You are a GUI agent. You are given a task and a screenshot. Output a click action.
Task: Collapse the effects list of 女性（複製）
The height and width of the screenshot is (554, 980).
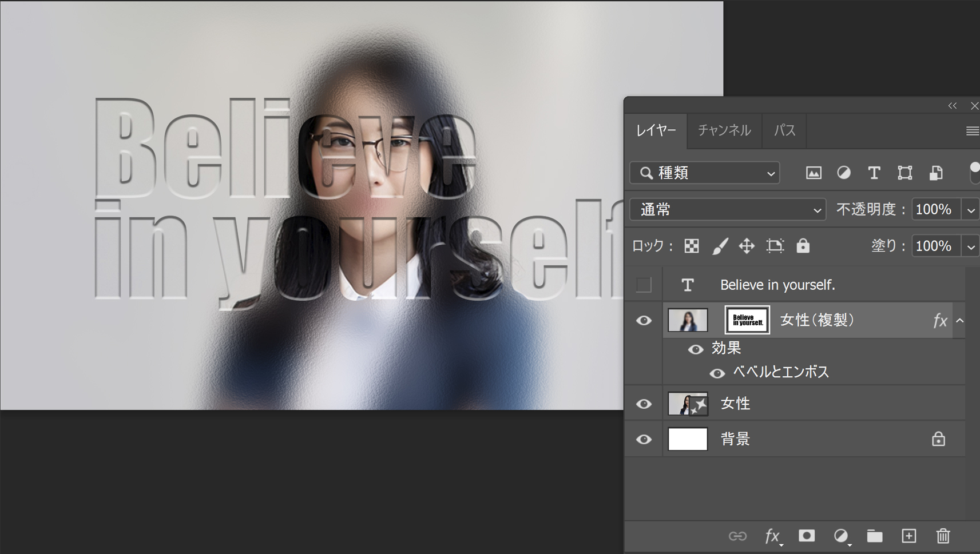click(x=960, y=321)
